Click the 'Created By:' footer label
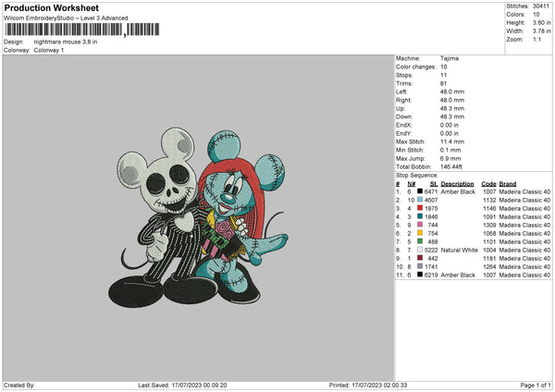The image size is (555, 392). coord(19,385)
